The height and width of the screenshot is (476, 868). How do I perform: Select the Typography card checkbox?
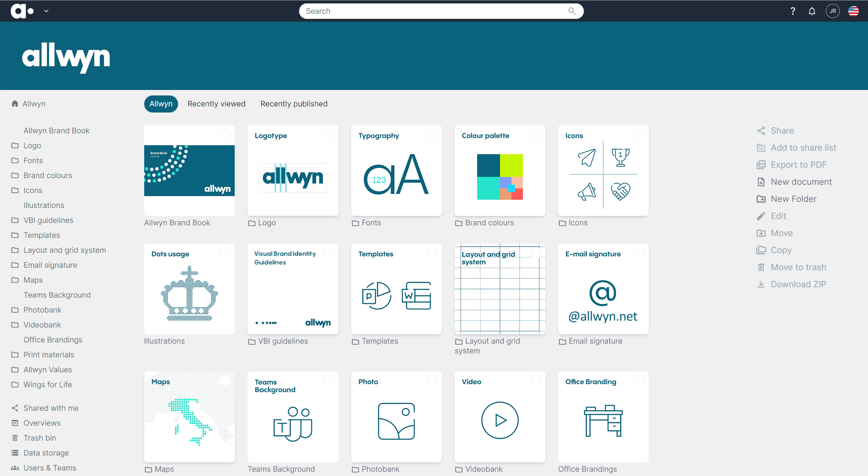click(x=432, y=135)
